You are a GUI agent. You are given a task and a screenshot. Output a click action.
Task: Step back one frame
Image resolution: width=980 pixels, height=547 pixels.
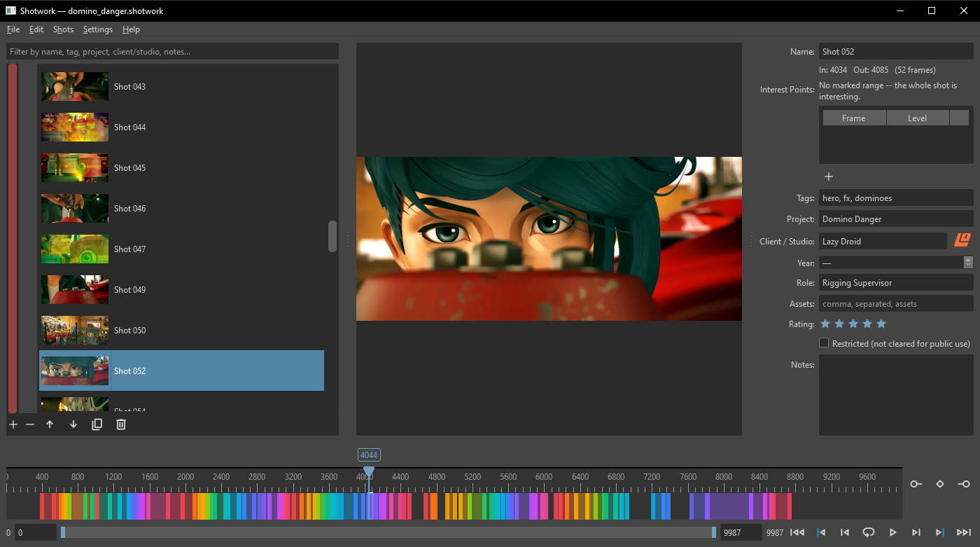pos(845,532)
